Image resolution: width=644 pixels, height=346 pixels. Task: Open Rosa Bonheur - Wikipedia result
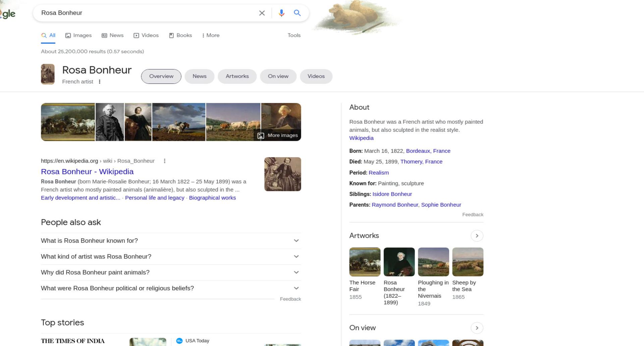(x=87, y=172)
